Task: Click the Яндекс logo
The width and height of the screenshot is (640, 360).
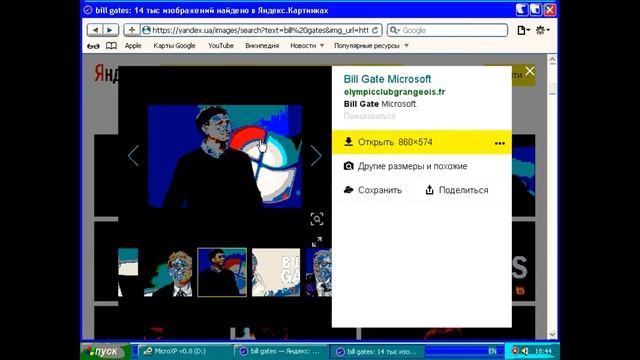Action: pyautogui.click(x=107, y=74)
